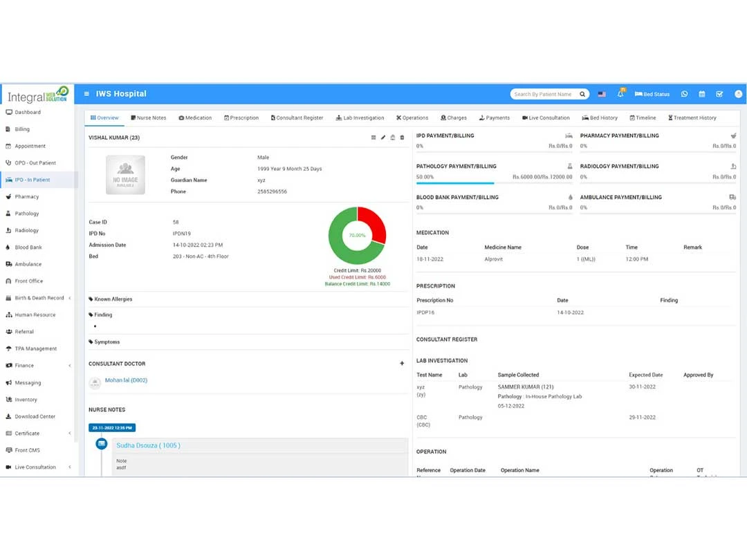This screenshot has height=560, width=747.
Task: Open the Nurse Notes tab
Action: [x=149, y=118]
